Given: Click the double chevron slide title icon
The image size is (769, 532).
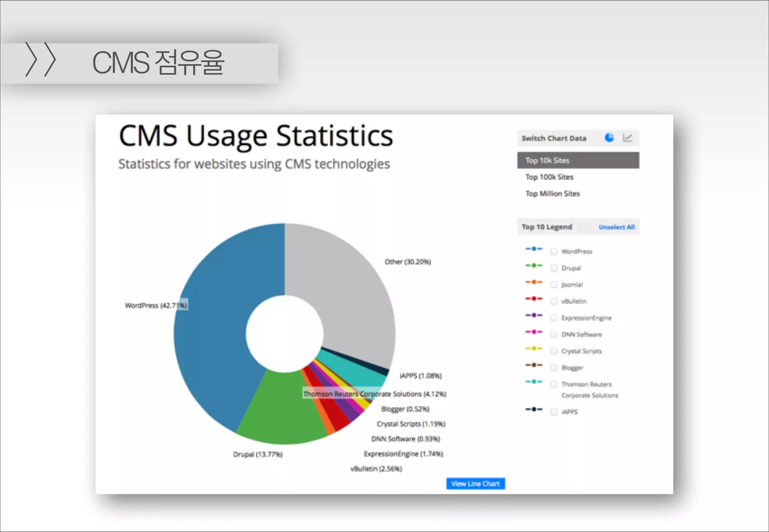Looking at the screenshot, I should (41, 59).
